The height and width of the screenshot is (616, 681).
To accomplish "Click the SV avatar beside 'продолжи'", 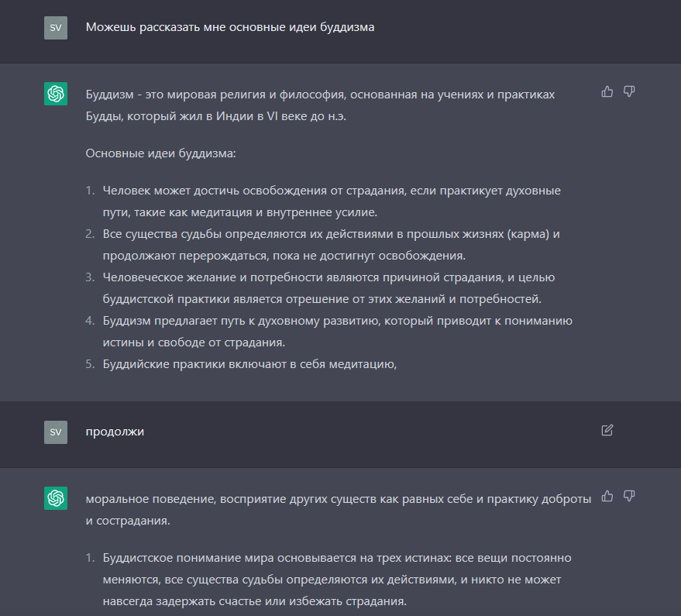I will 56,432.
